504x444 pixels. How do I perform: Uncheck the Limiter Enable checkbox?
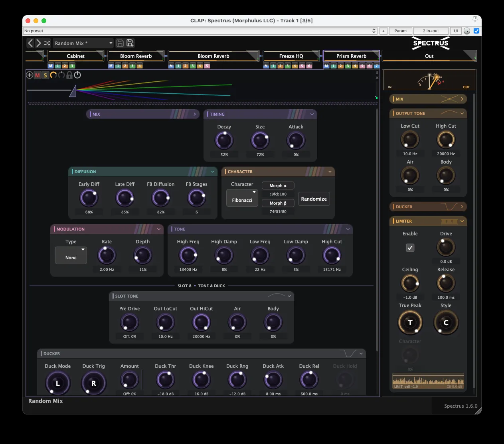click(x=410, y=248)
